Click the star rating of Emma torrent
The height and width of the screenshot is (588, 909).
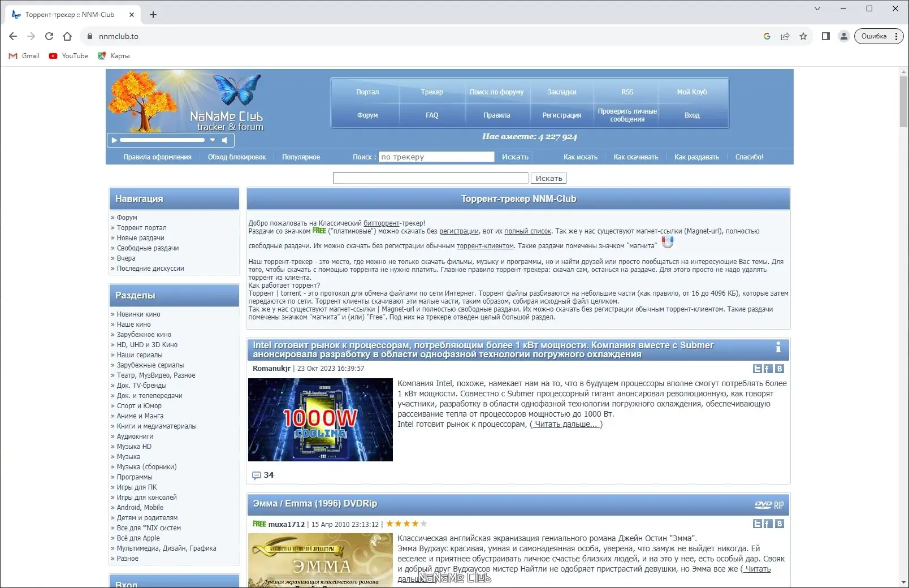point(406,524)
